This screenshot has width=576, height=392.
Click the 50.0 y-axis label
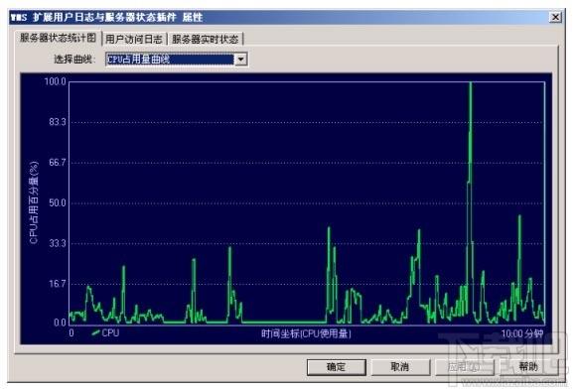click(x=58, y=202)
